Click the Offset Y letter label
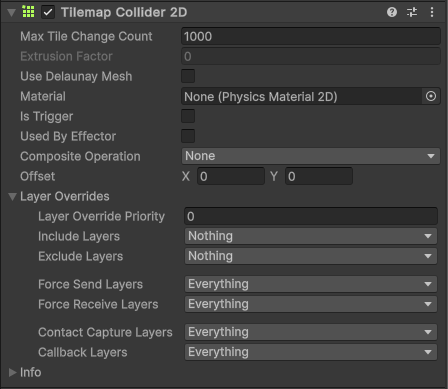Image resolution: width=448 pixels, height=389 pixels. click(x=274, y=176)
